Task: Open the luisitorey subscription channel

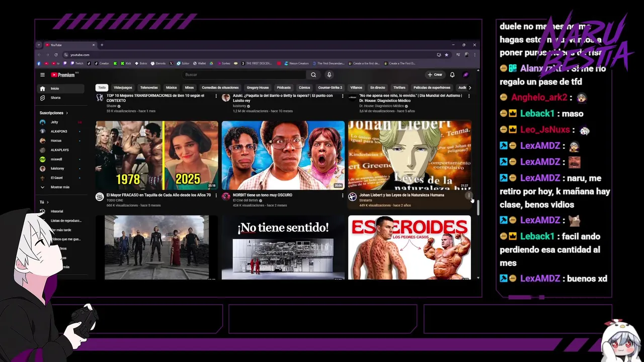Action: [x=61, y=168]
